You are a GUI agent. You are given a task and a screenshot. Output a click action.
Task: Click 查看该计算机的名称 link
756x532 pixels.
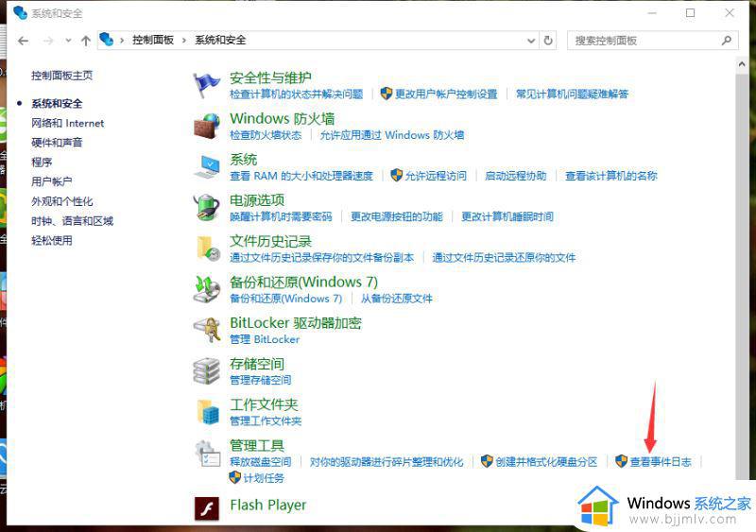click(611, 176)
